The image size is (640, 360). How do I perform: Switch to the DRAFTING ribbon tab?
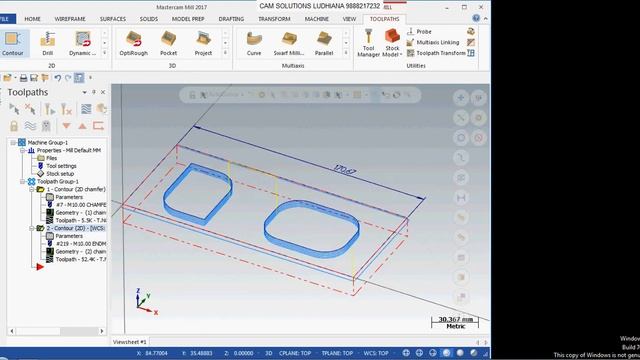coord(231,19)
